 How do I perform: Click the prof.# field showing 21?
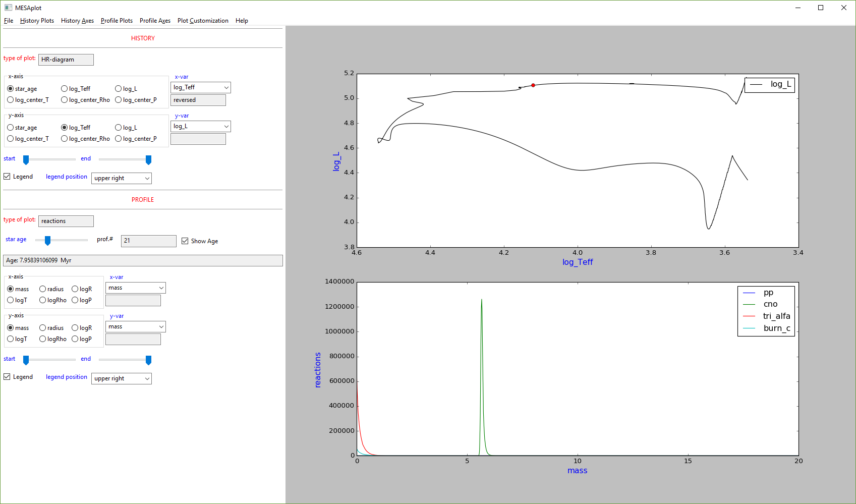pos(149,241)
